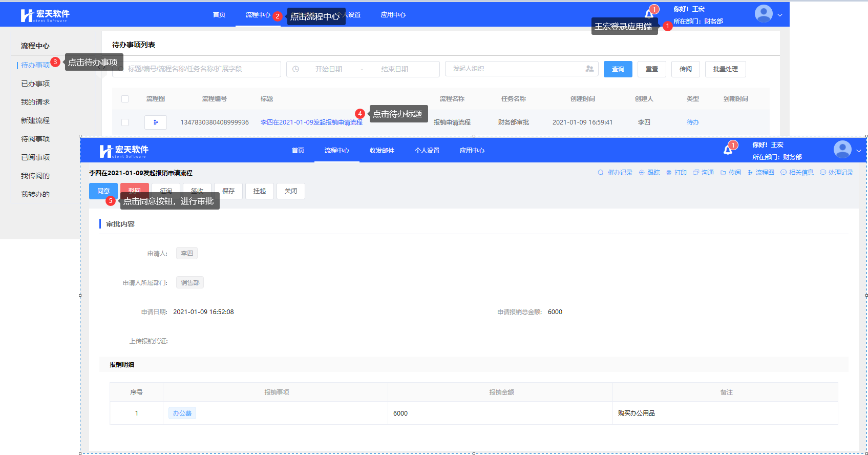Open the 结束日期 end date picker

point(394,69)
